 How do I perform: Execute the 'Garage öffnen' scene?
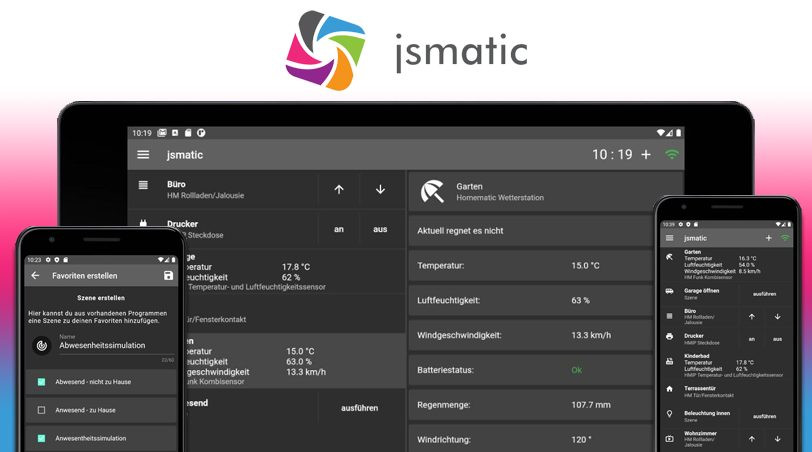pyautogui.click(x=764, y=294)
